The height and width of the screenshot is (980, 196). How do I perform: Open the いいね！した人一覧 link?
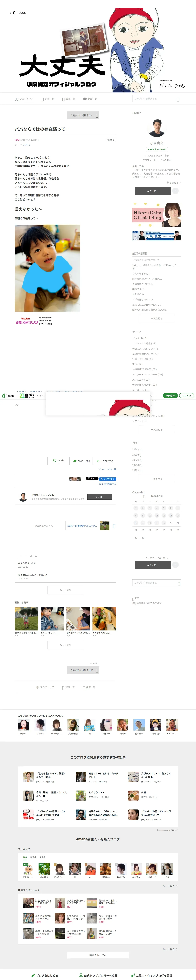[x=107, y=469]
